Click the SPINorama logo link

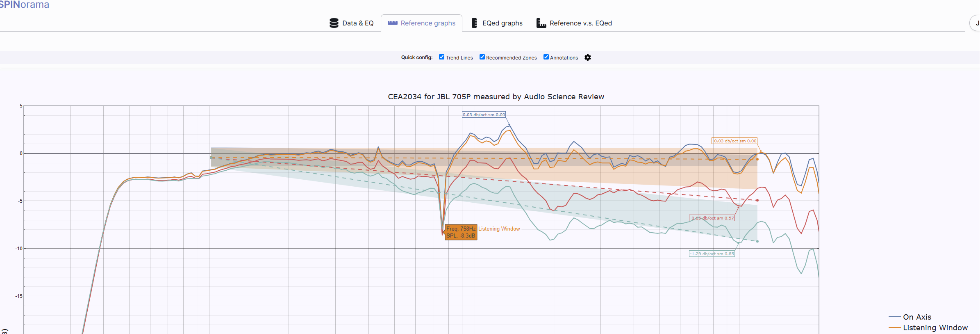tap(24, 5)
